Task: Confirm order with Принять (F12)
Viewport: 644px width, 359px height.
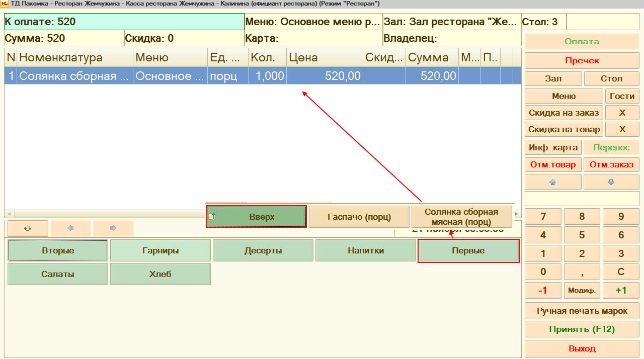Action: click(x=582, y=329)
